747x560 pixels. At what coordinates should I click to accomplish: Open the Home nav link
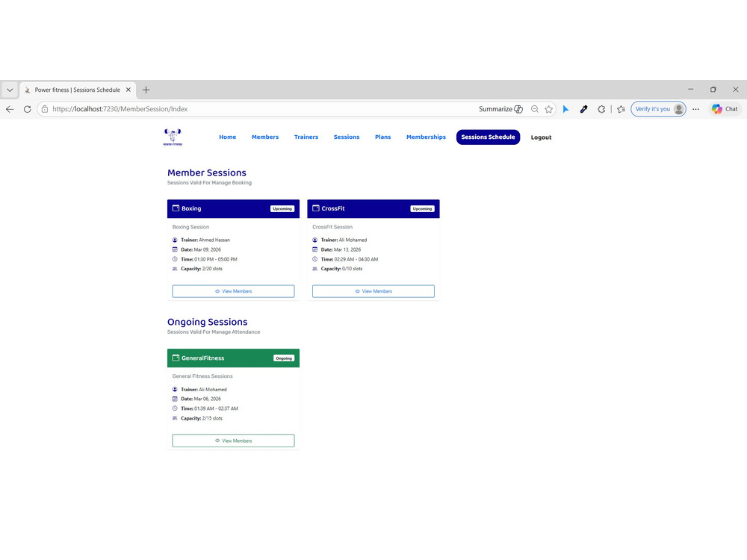228,137
